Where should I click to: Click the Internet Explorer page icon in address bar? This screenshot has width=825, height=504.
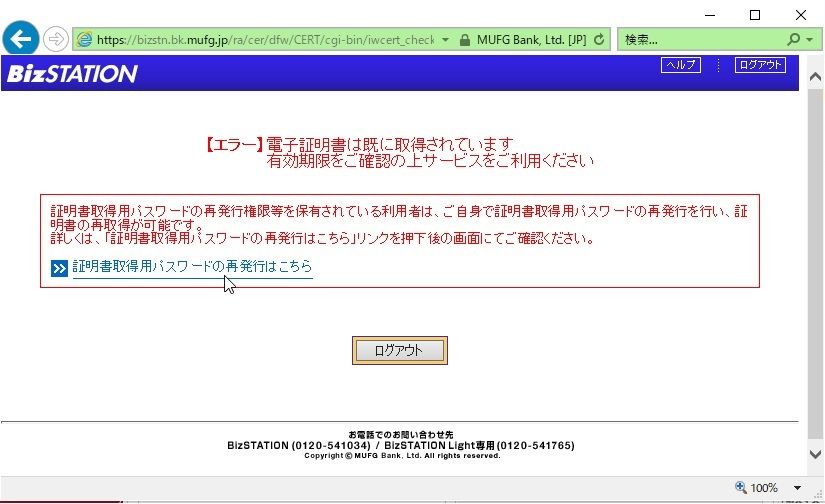pos(84,39)
